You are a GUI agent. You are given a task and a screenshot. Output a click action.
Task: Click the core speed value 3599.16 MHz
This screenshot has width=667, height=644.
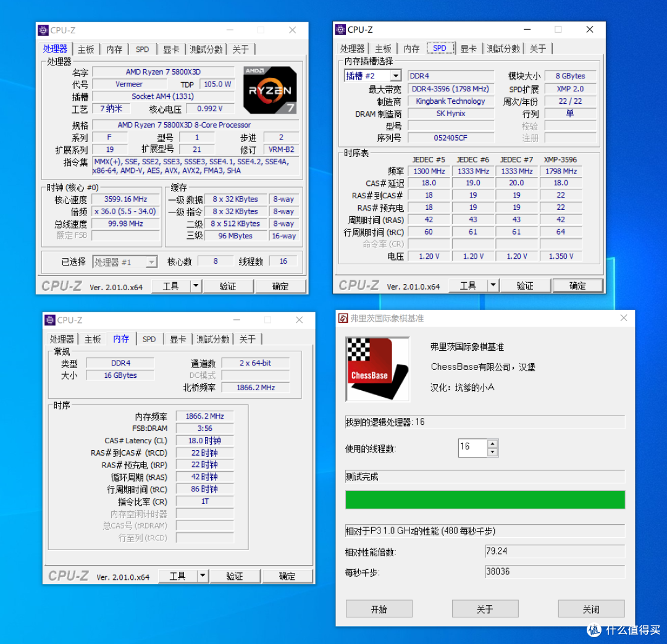125,199
